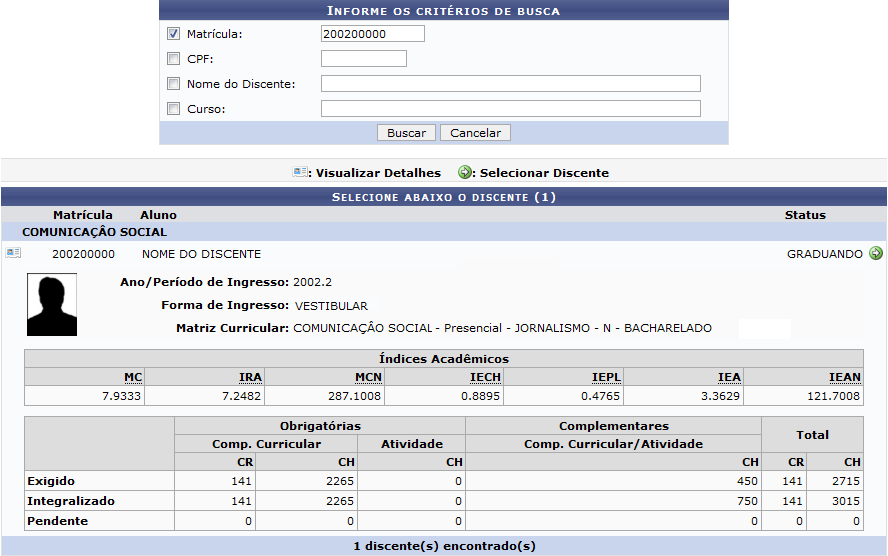Click the Exigido complementares value 450
888x556 pixels.
747,481
